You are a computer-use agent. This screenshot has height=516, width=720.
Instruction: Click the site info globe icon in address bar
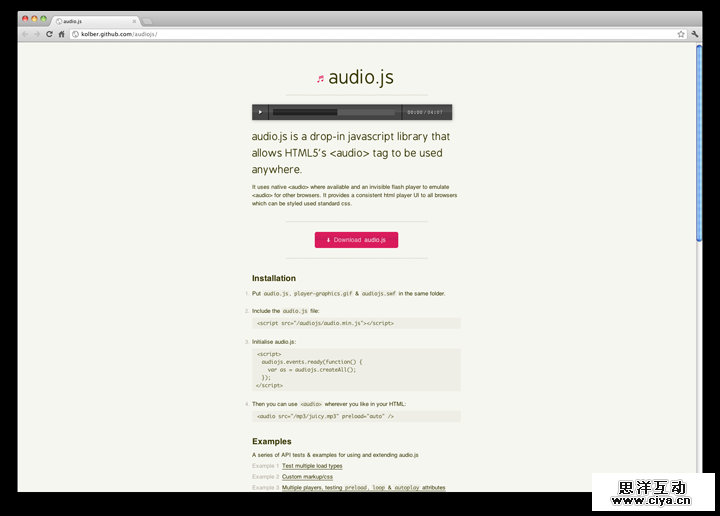[75, 34]
